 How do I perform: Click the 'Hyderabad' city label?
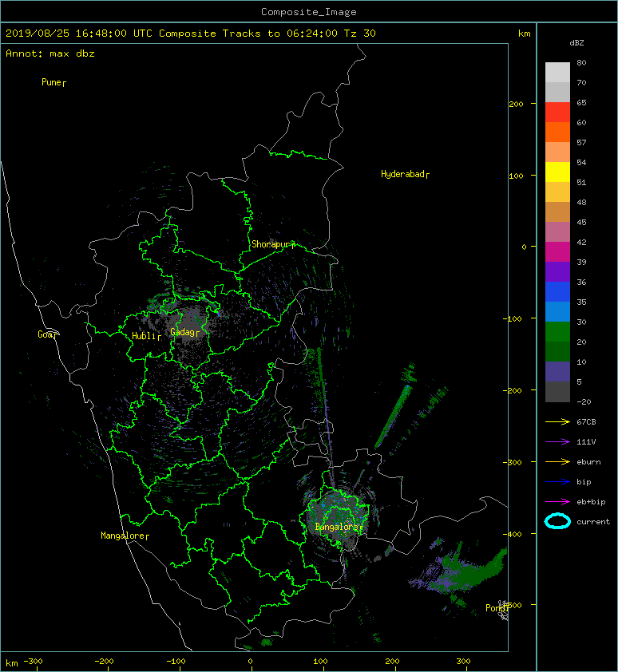pyautogui.click(x=402, y=174)
